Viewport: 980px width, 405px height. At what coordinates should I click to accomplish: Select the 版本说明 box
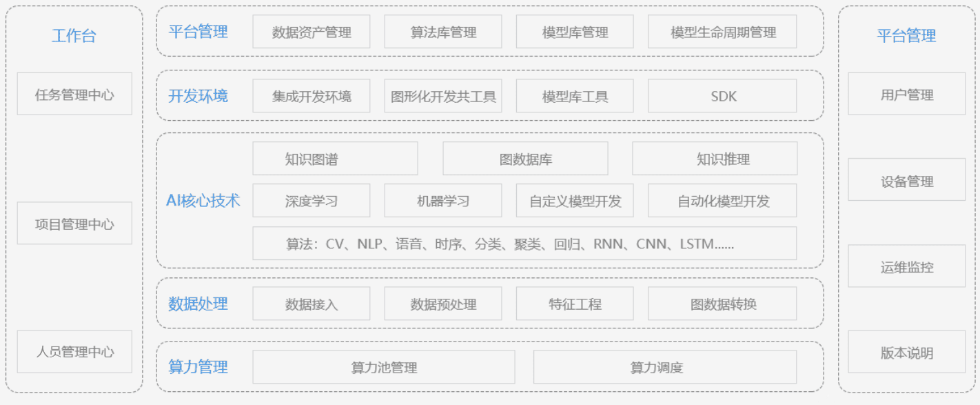click(x=906, y=352)
